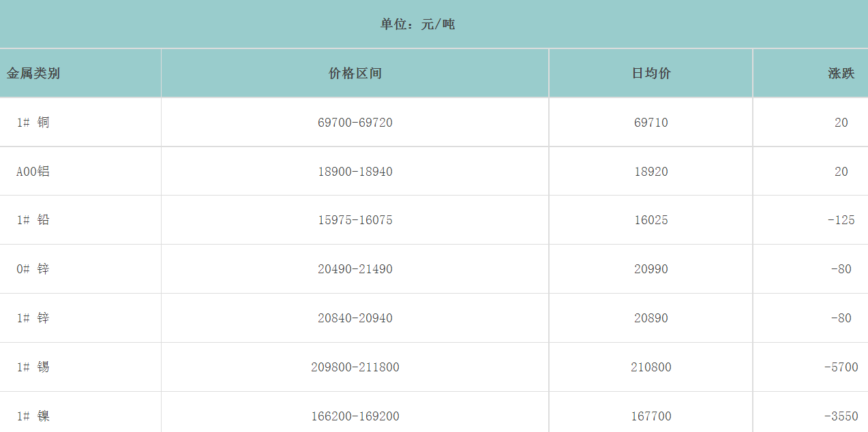The width and height of the screenshot is (868, 432).
Task: Select the 1# 锡 row label
Action: 33,367
